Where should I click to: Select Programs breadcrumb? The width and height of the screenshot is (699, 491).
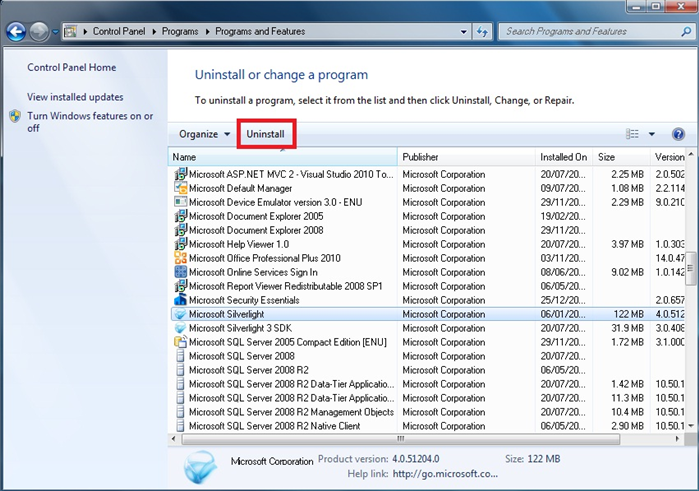(x=180, y=32)
